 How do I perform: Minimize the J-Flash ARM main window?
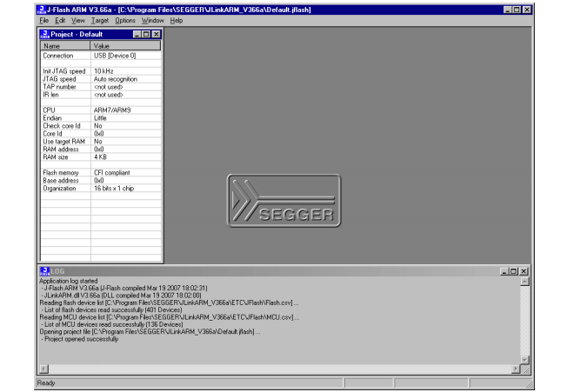(x=507, y=10)
